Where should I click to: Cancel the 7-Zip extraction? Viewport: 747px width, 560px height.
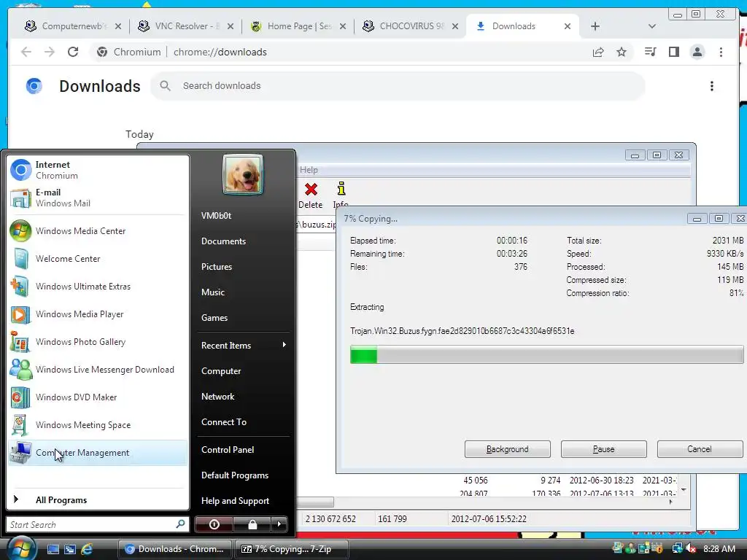coord(700,449)
